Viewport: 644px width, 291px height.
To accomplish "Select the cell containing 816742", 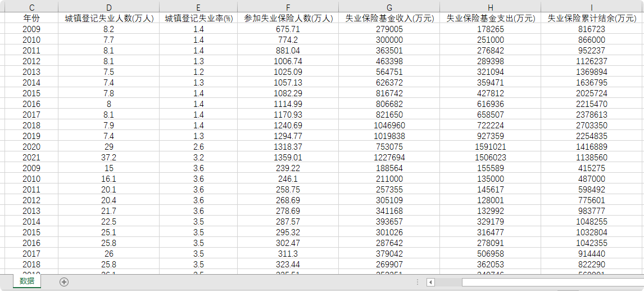I will coord(389,93).
